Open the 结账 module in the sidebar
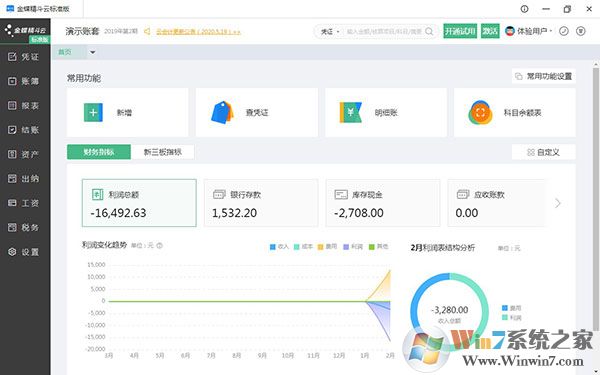 pos(24,130)
